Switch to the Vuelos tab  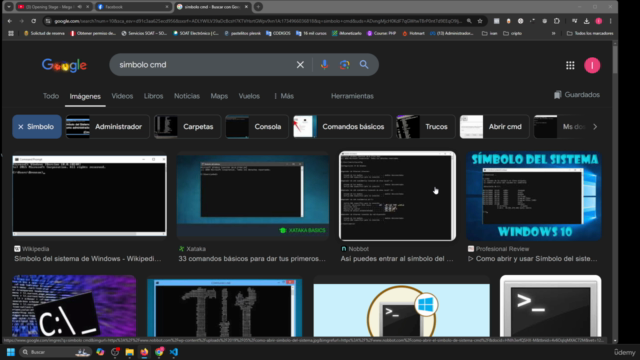249,96
